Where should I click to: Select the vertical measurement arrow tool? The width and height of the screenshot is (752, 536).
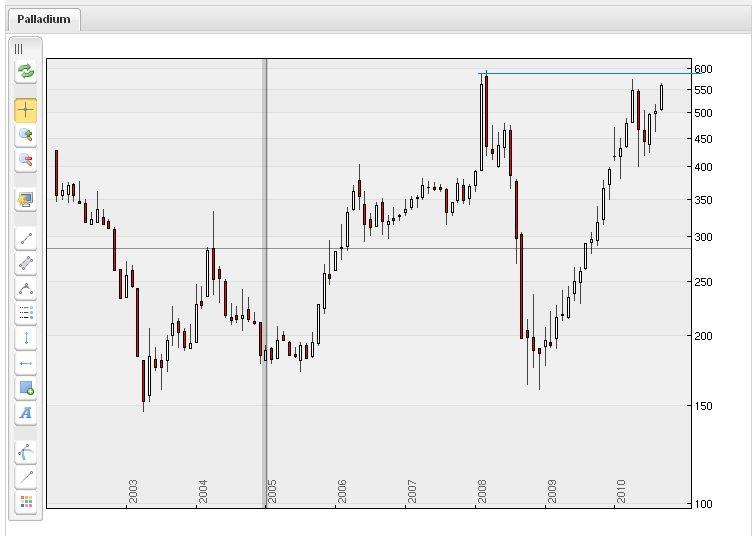pyautogui.click(x=26, y=338)
